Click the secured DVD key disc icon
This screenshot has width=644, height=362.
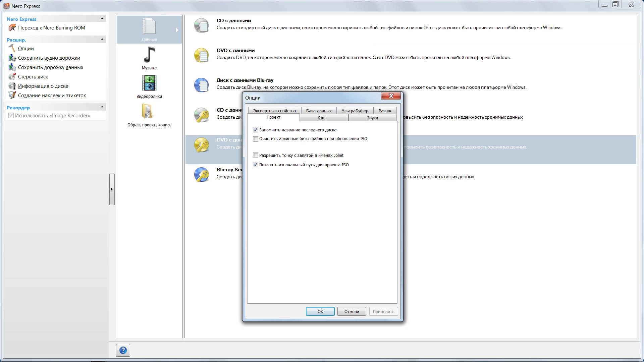202,145
